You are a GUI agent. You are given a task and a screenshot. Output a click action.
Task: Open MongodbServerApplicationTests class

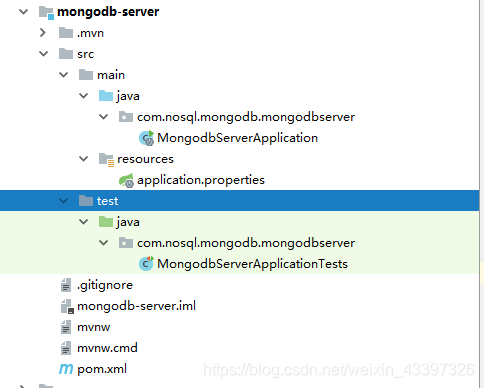coord(252,264)
